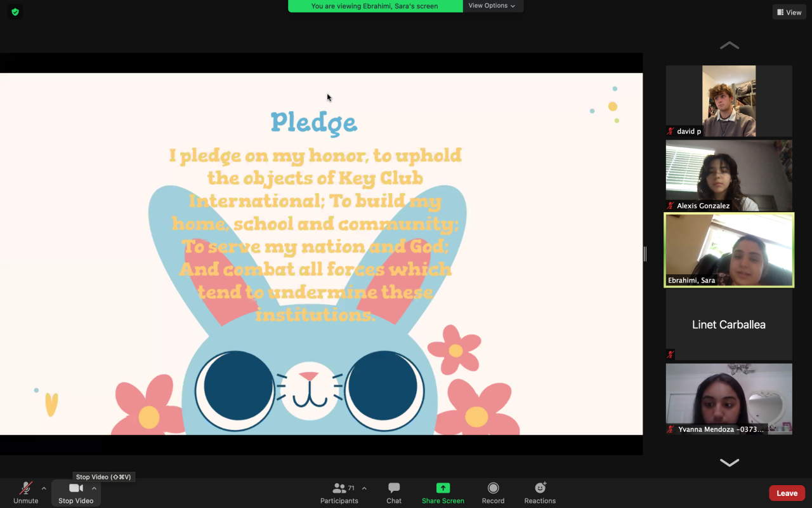Open the View Options dropdown
The width and height of the screenshot is (812, 508).
click(492, 6)
